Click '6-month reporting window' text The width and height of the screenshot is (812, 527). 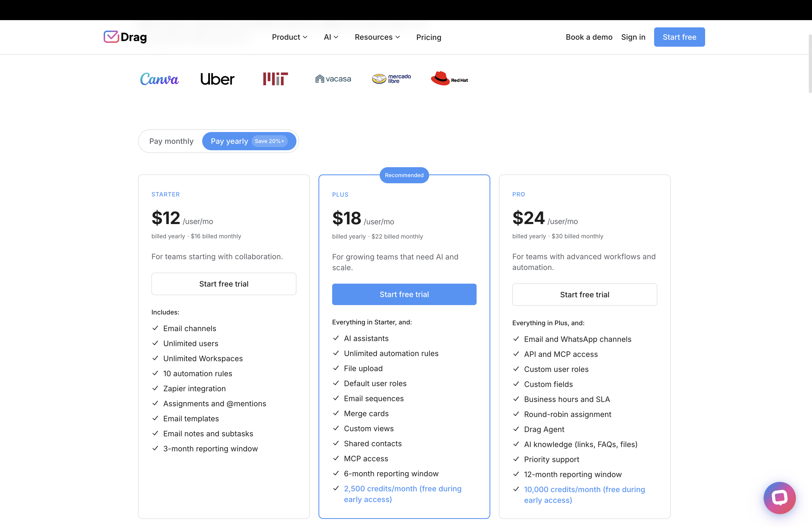[x=391, y=474]
